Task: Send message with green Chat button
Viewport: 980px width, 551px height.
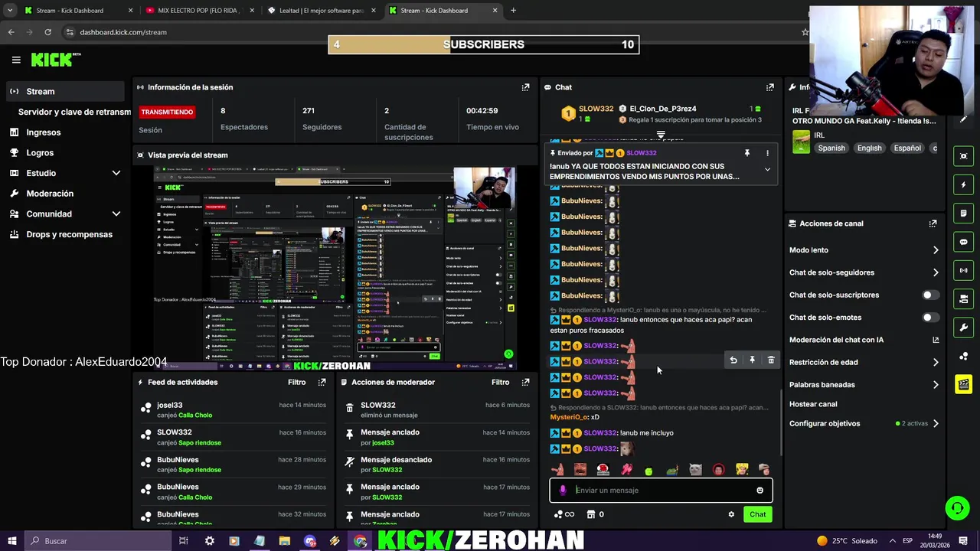Action: [757, 514]
